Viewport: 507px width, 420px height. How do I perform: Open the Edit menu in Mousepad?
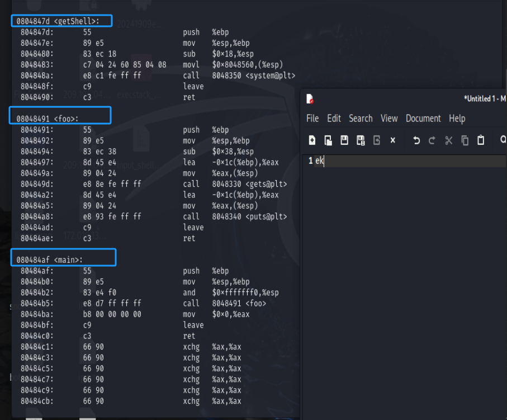[334, 119]
